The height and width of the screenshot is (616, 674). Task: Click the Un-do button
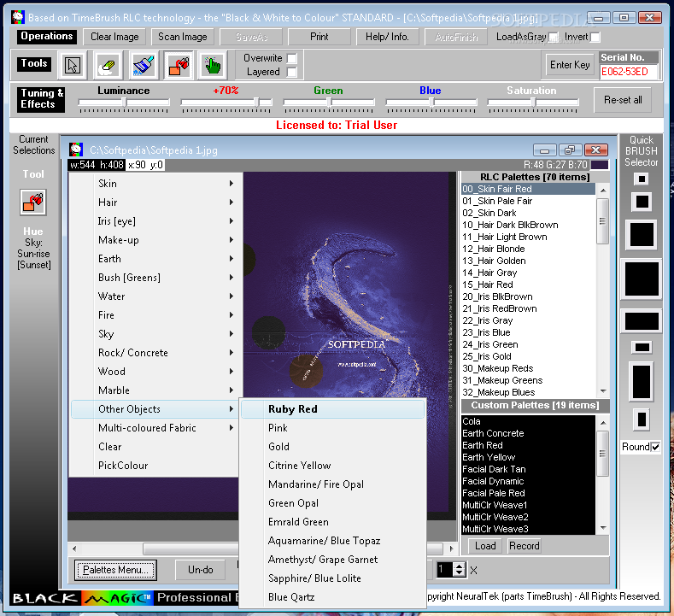200,570
